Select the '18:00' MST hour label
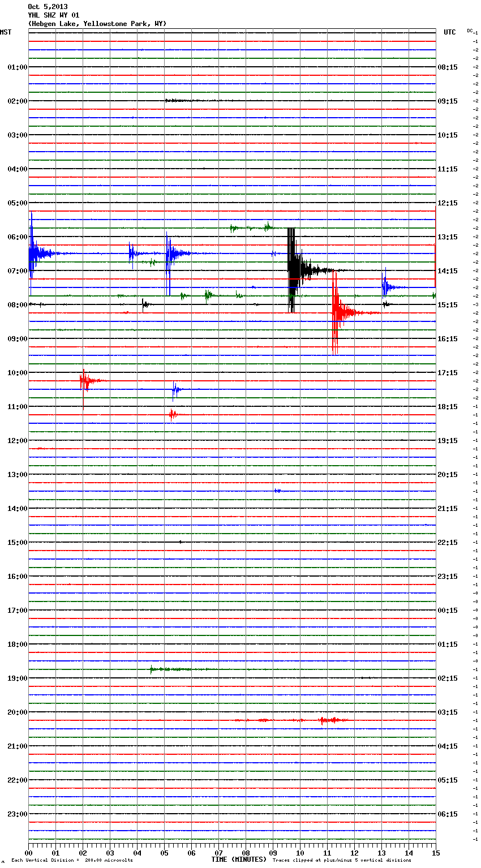 point(18,644)
